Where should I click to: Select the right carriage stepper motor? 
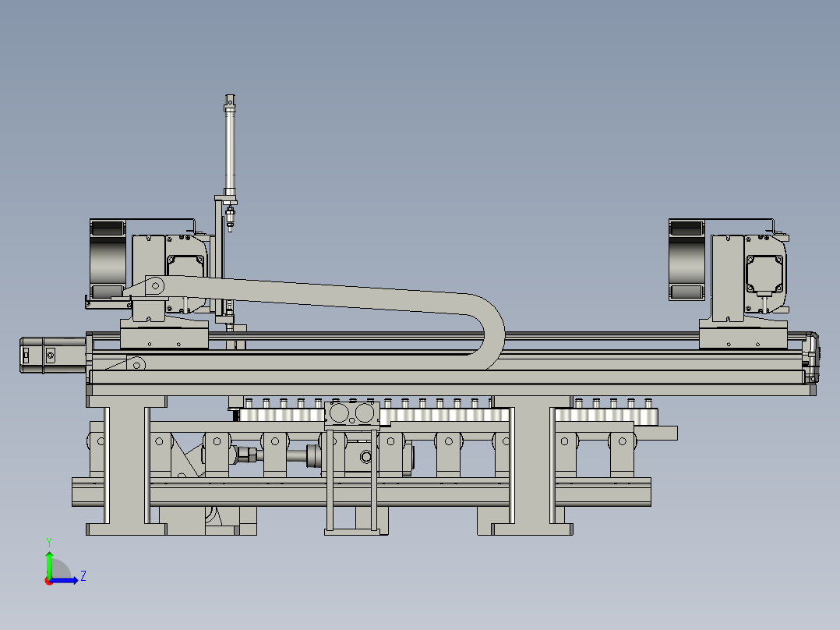click(764, 274)
